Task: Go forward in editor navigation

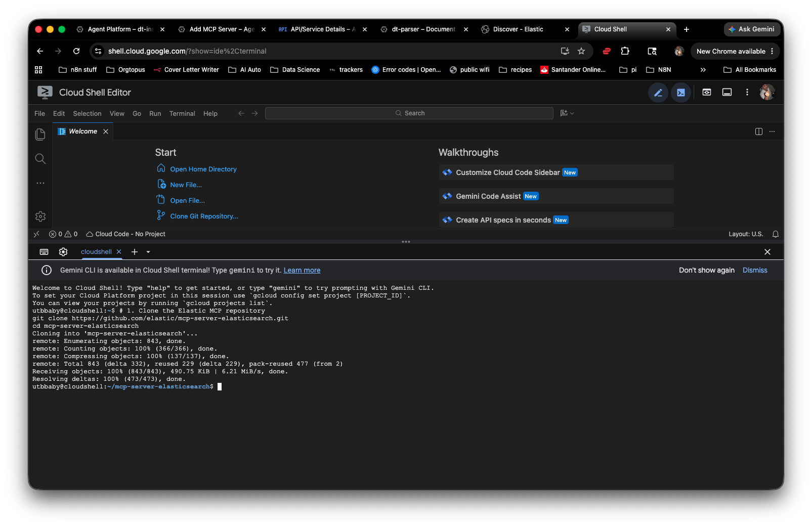Action: pyautogui.click(x=255, y=113)
